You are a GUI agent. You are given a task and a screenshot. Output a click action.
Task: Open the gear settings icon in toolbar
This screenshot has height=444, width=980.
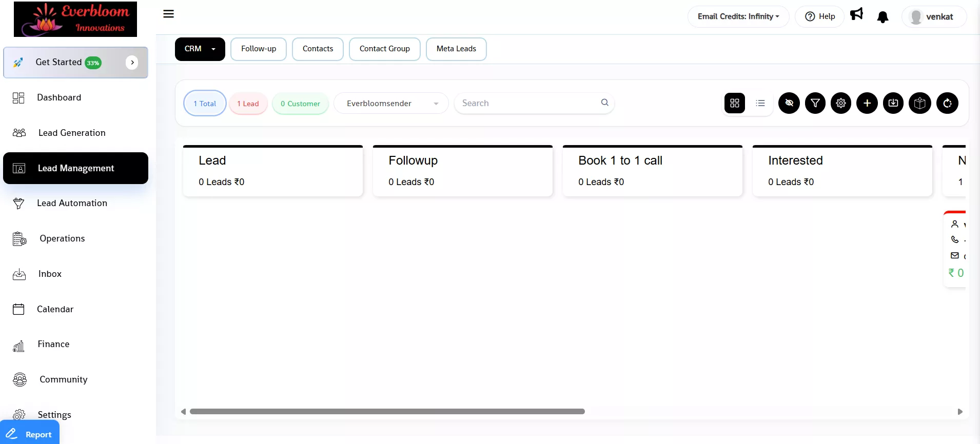click(841, 103)
